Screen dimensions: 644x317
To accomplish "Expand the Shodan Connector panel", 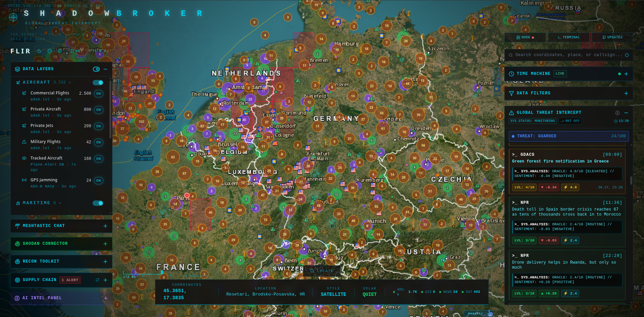I will (105, 244).
